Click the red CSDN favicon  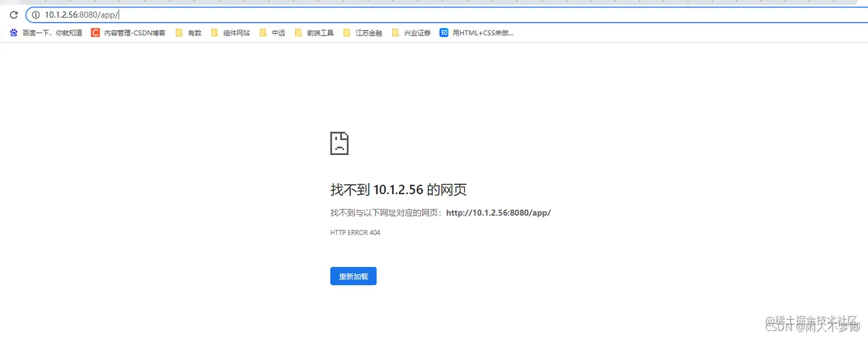[95, 33]
